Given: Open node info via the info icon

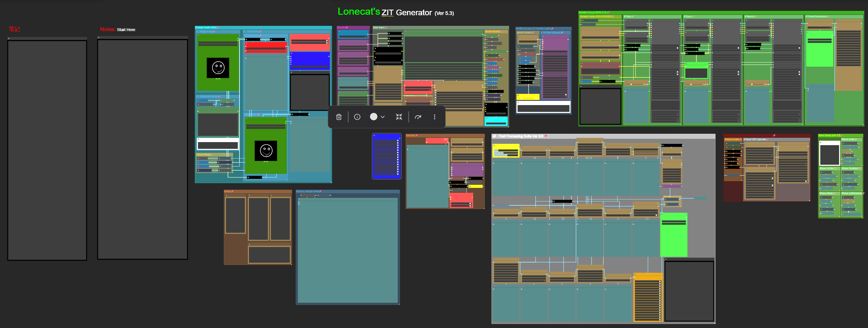Looking at the screenshot, I should point(357,117).
